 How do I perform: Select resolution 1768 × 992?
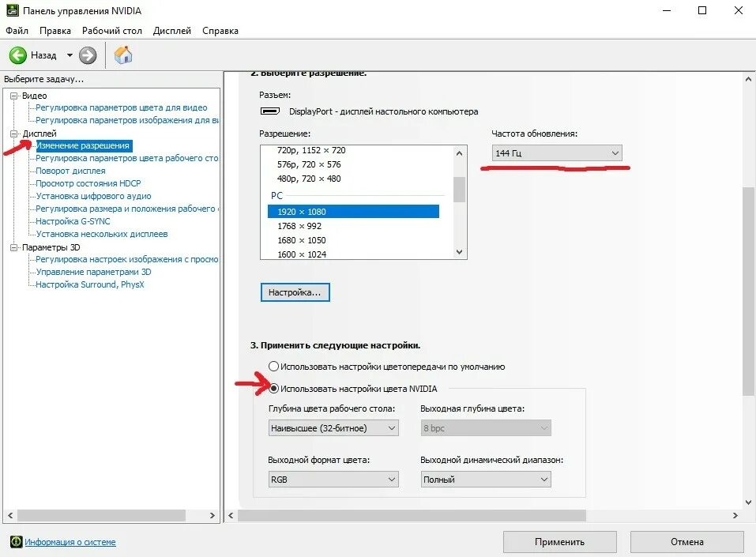299,226
